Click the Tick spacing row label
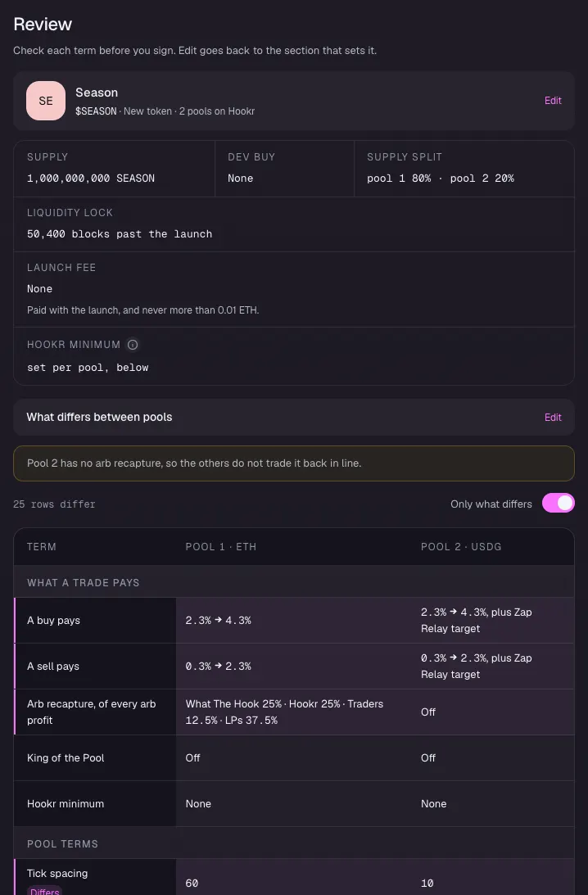Viewport: 588px width, 895px height. (57, 874)
